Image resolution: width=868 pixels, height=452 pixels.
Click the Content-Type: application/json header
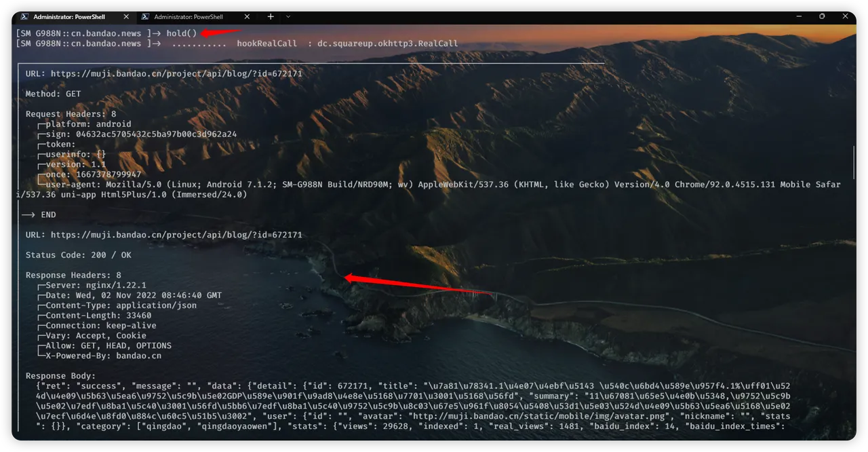point(121,305)
